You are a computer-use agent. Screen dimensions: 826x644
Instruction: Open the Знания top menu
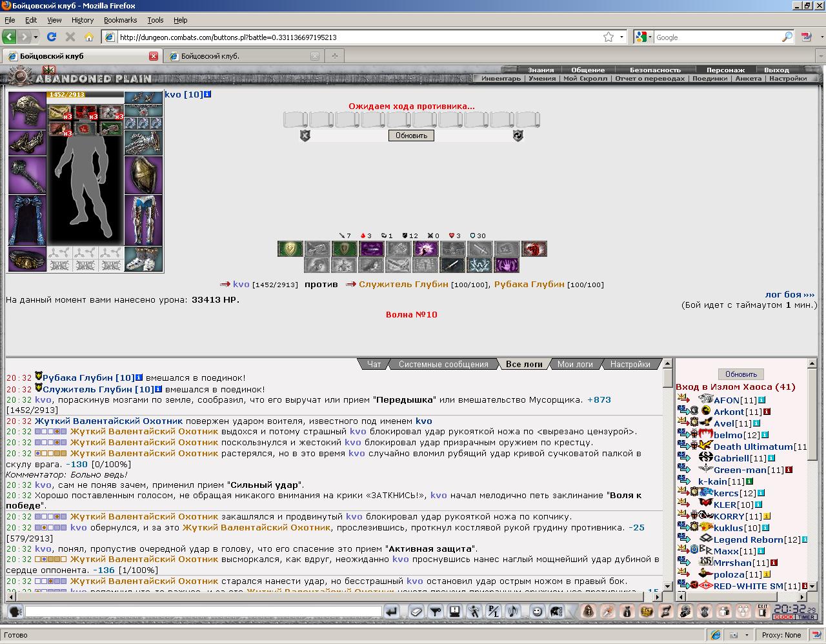tap(541, 70)
